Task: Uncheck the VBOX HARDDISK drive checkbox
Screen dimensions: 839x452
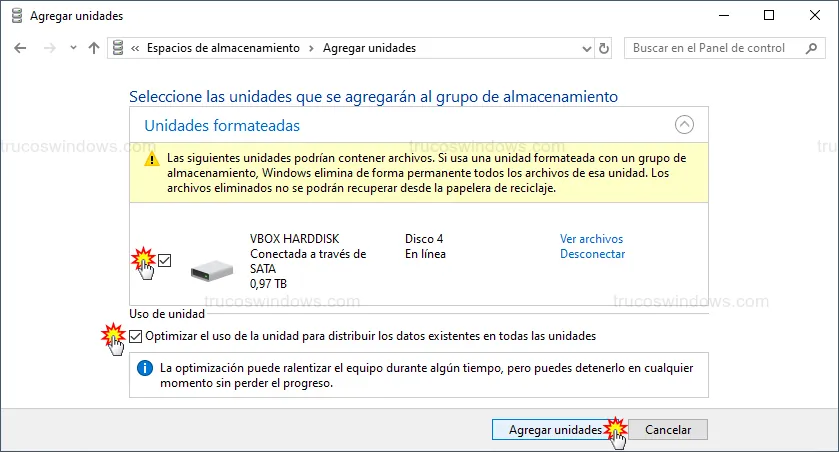Action: click(x=165, y=260)
